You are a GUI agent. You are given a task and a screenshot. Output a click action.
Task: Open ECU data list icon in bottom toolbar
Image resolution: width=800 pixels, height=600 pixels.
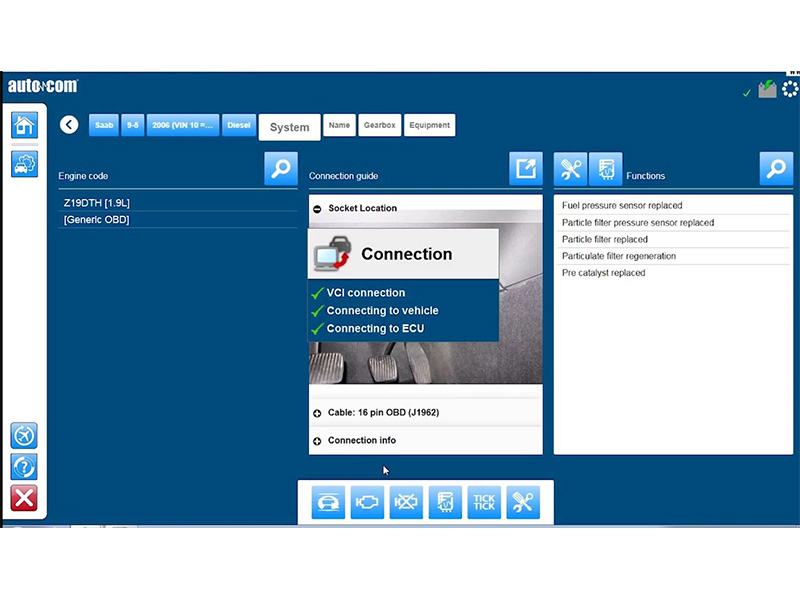(x=445, y=503)
